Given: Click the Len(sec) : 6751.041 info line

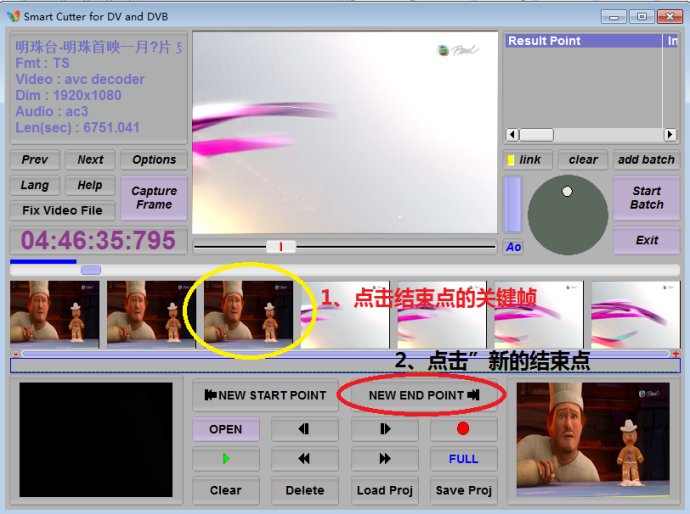Looking at the screenshot, I should [77, 128].
